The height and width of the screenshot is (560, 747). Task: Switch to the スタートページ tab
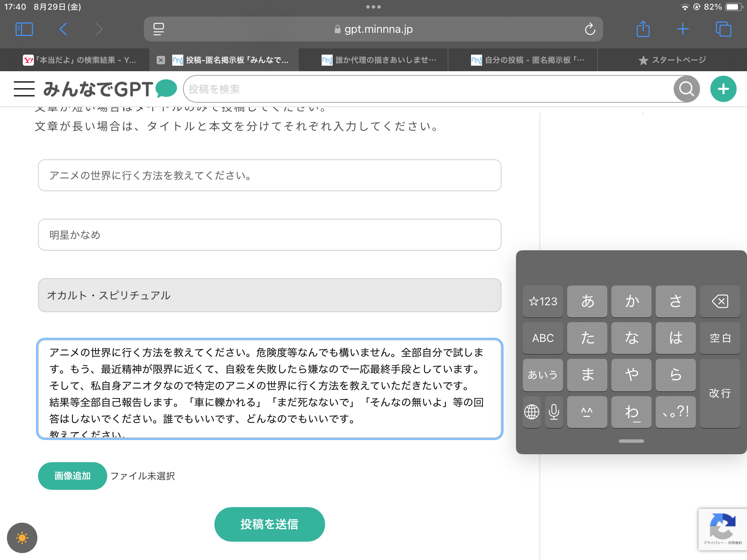[672, 60]
